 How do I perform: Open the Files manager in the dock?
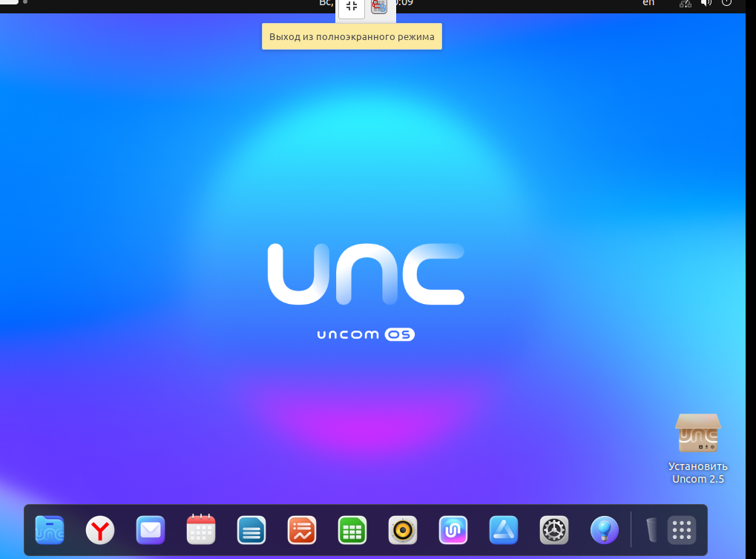click(x=50, y=530)
